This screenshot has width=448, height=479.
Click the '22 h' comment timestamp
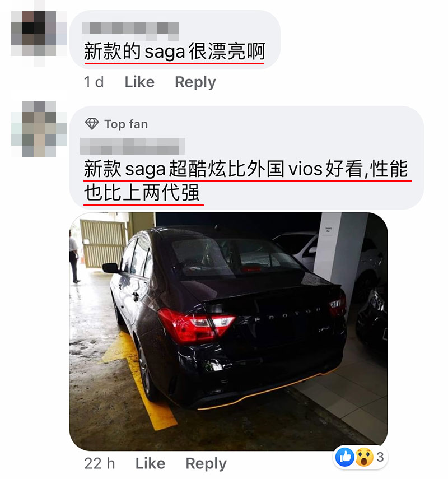point(100,463)
